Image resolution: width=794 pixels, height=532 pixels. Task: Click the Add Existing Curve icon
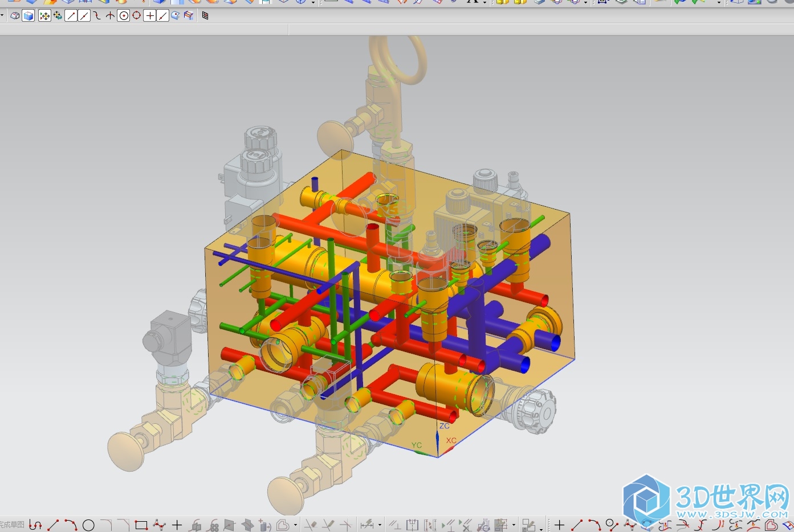point(264,525)
